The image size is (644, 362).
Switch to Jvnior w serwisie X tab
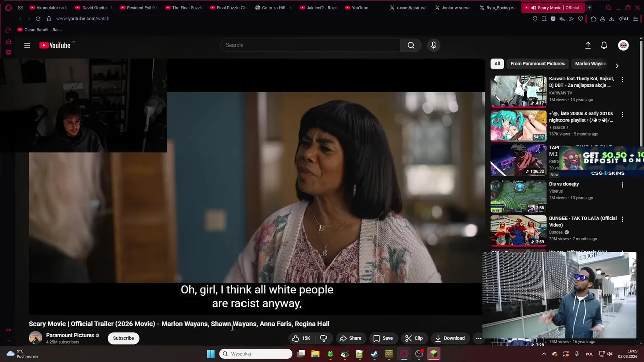(x=453, y=8)
